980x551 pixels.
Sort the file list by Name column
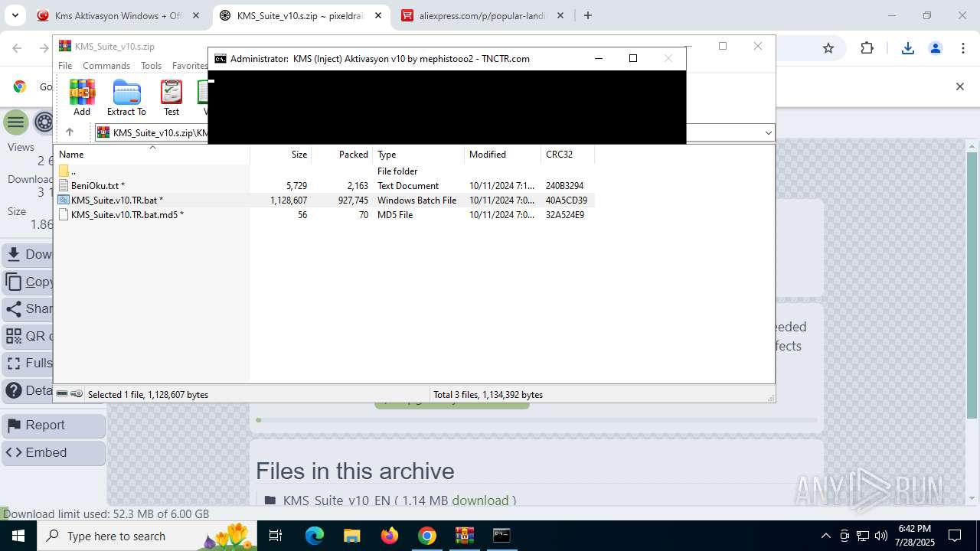152,155
